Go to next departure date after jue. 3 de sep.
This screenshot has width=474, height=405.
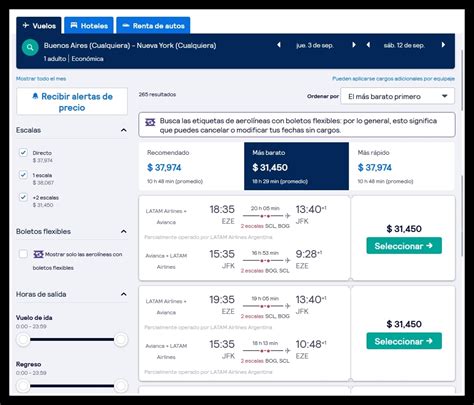tap(354, 45)
